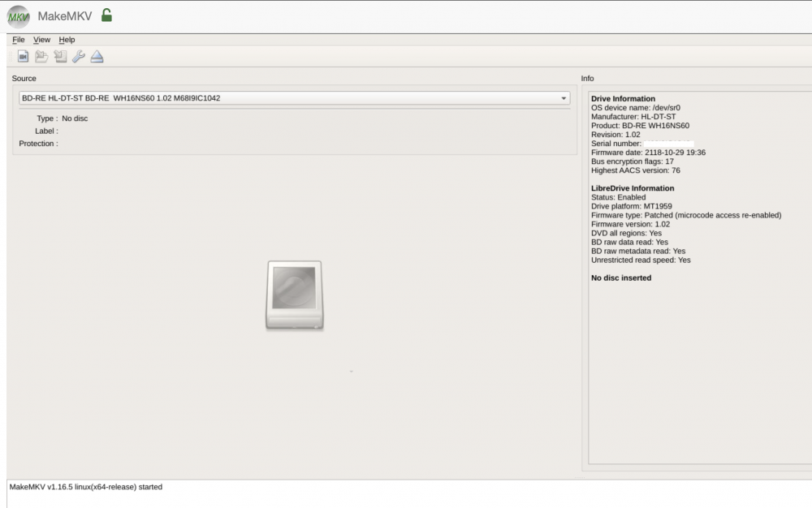Select the BD-RE HL-DT-ST drive combo box
812x508 pixels.
pos(295,98)
